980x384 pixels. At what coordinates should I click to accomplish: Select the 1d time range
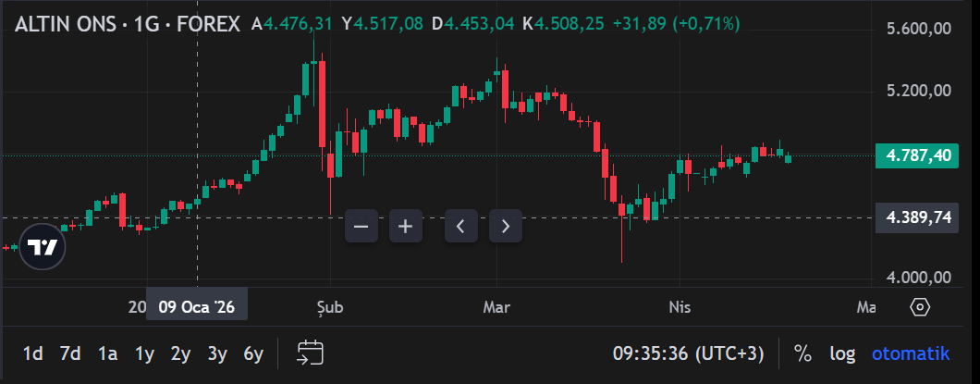(x=32, y=353)
